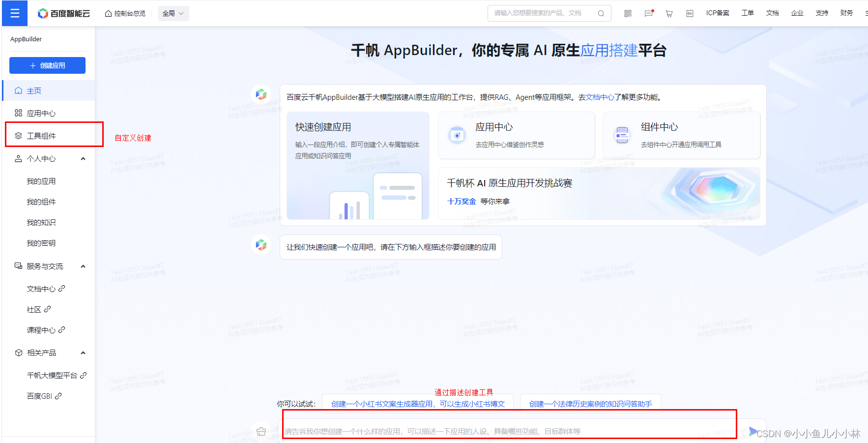The height and width of the screenshot is (443, 868).
Task: Open 社区 external link in sidebar
Action: coord(39,309)
